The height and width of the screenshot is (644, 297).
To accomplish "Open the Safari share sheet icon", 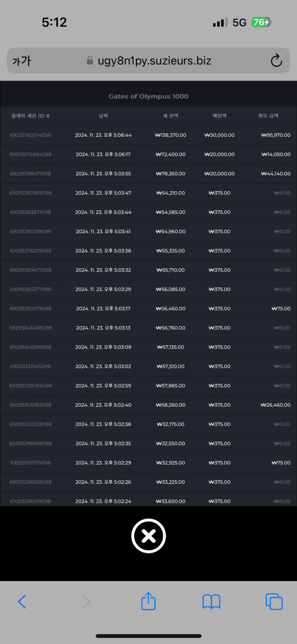I will tap(148, 601).
